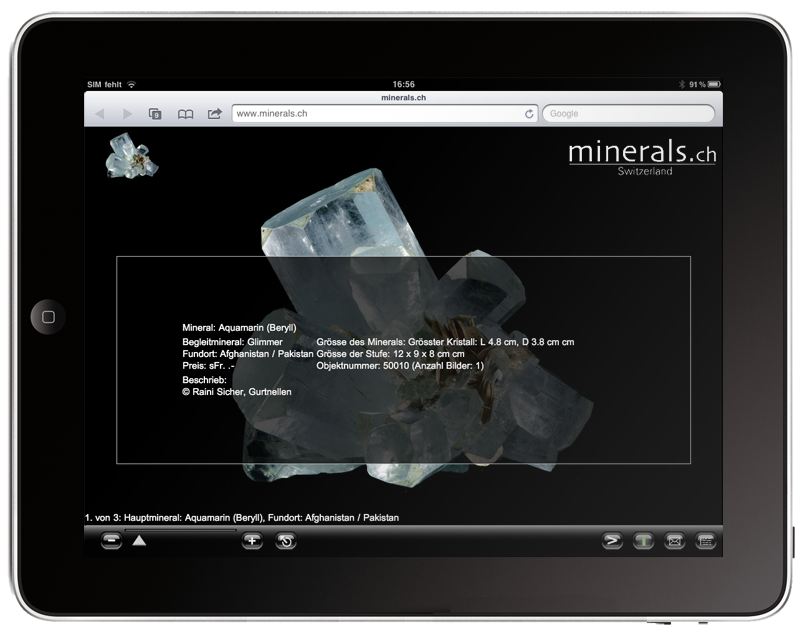Click the white zoom slider triangle

tap(139, 540)
